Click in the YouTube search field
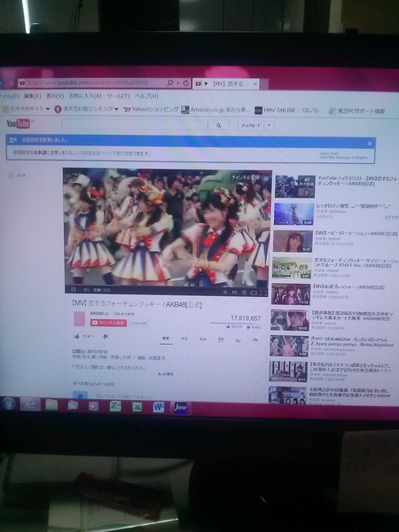This screenshot has width=399, height=532. [x=135, y=125]
